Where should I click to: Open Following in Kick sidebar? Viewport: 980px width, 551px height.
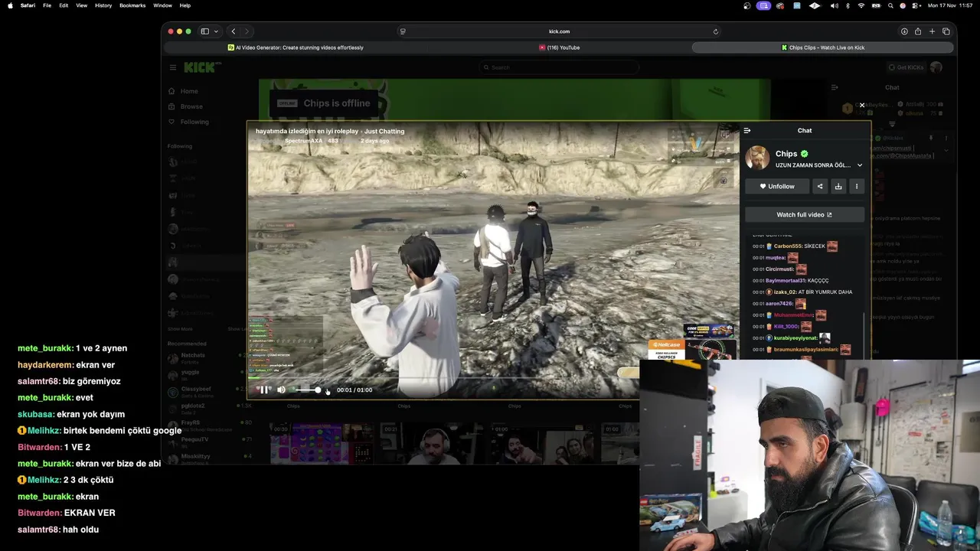pos(189,122)
